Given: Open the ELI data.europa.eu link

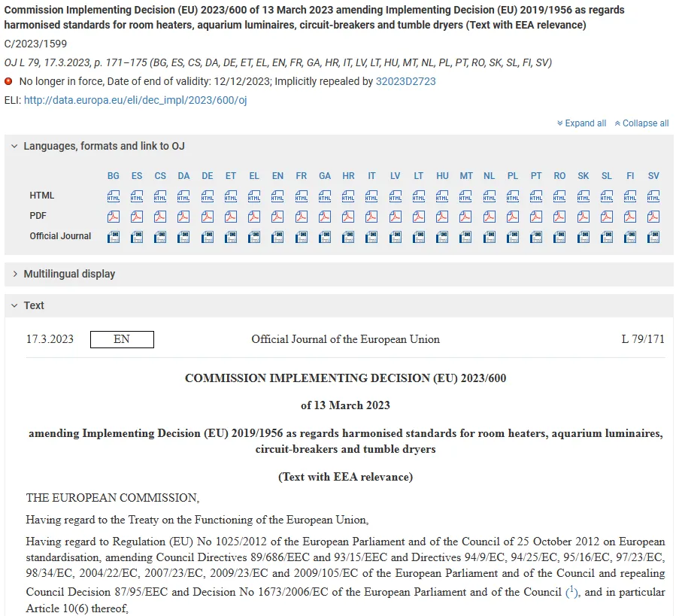Looking at the screenshot, I should [135, 100].
